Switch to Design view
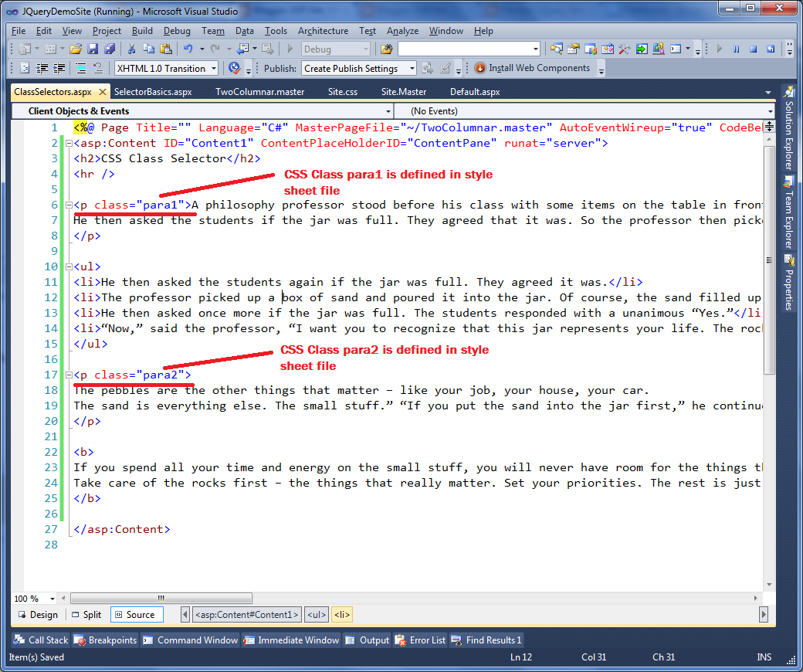Viewport: 803px width, 672px height. 40,614
